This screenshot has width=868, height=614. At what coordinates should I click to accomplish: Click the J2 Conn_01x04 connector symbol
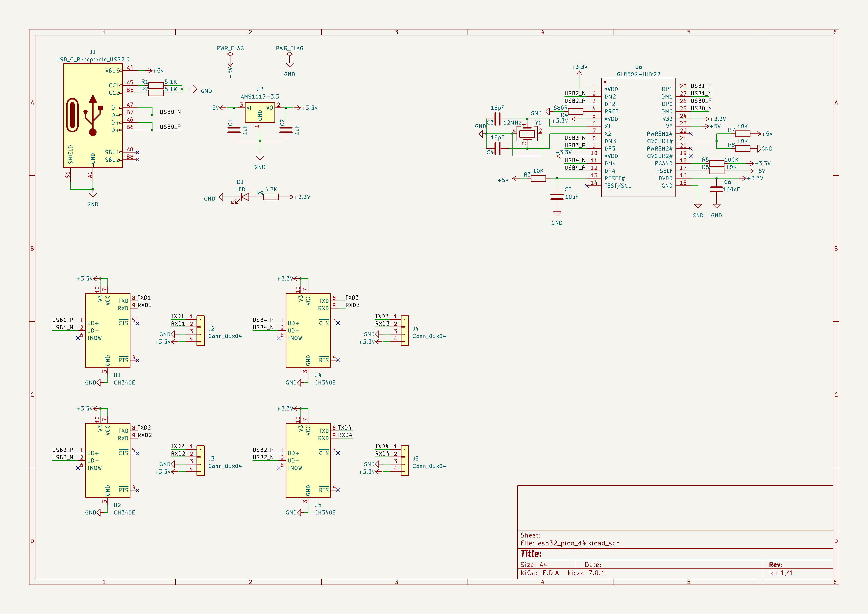pyautogui.click(x=200, y=331)
